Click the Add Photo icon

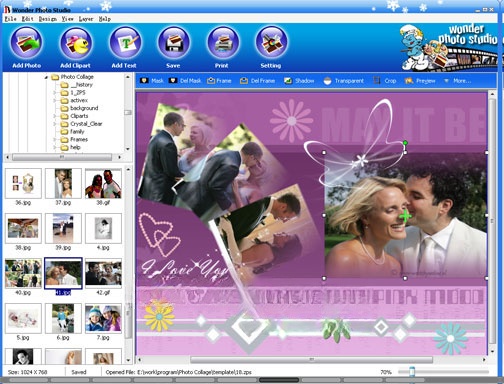[x=27, y=43]
